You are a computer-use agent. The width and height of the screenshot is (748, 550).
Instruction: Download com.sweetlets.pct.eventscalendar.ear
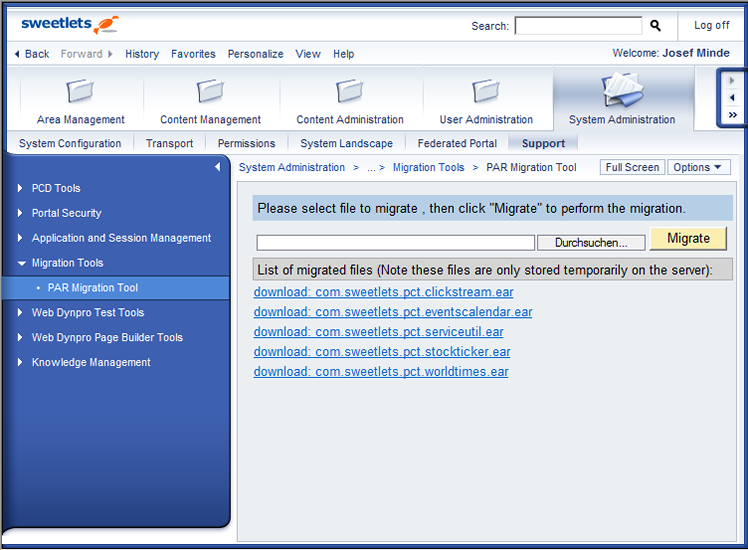click(393, 312)
